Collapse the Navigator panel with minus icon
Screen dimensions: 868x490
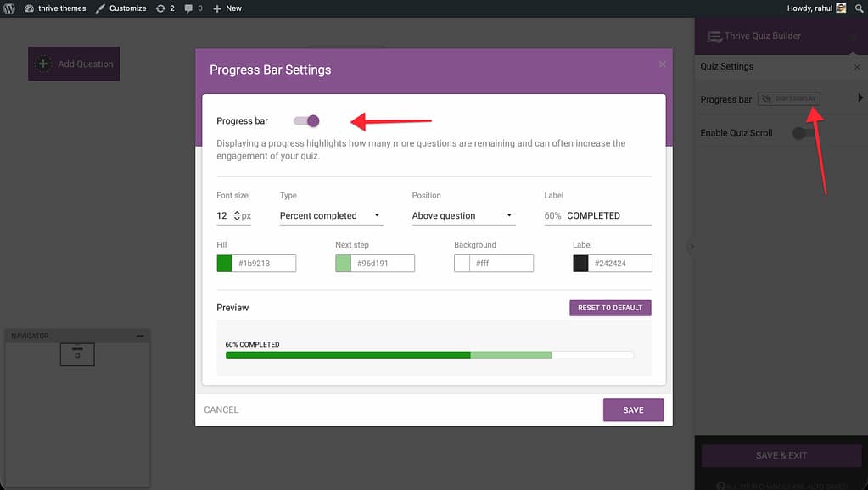[140, 337]
